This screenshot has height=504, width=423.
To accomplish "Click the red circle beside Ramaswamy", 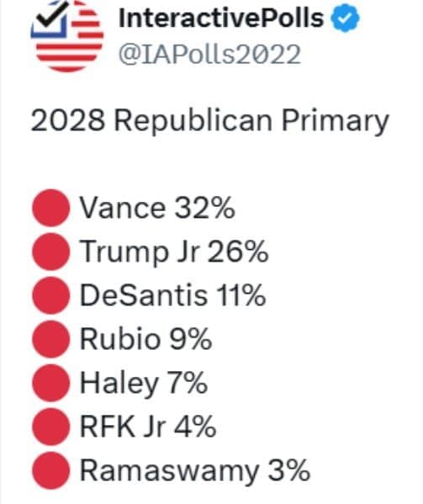I will [50, 470].
